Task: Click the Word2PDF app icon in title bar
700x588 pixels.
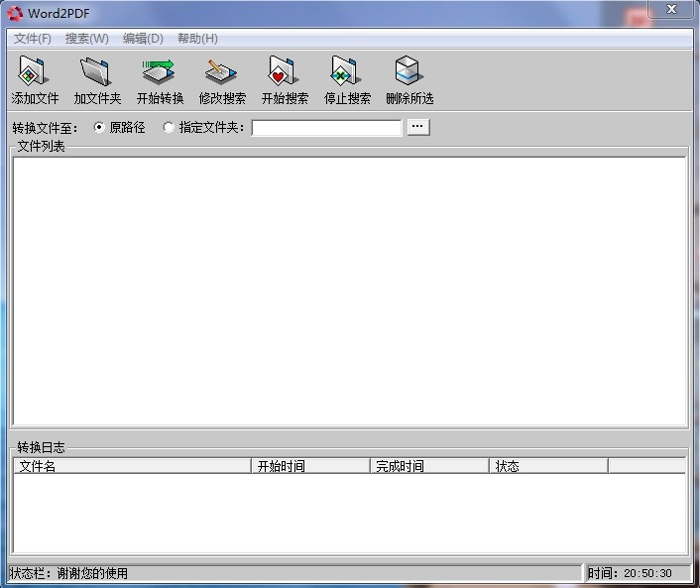Action: click(16, 13)
